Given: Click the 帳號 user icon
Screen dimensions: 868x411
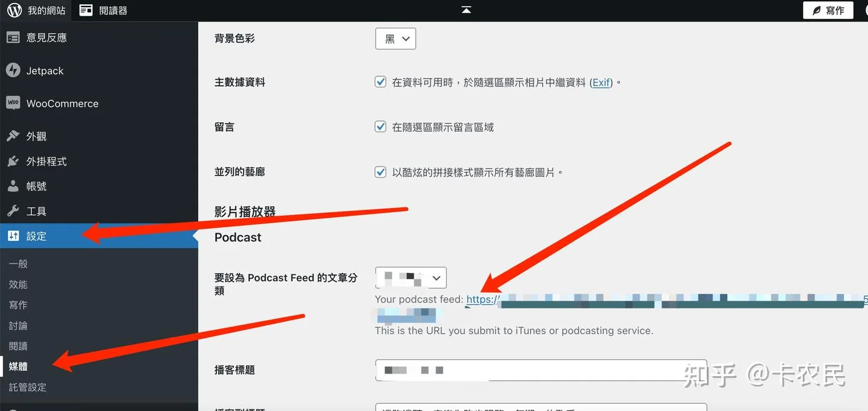Looking at the screenshot, I should 13,186.
